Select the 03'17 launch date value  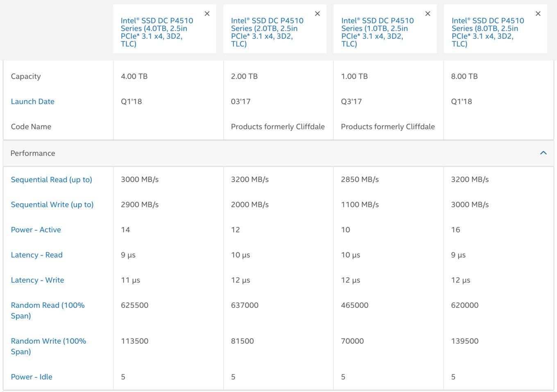241,102
